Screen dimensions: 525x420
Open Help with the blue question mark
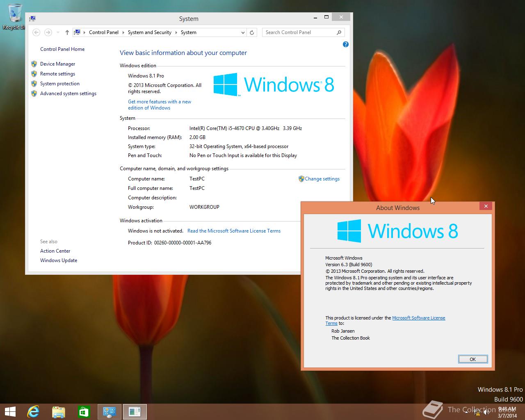click(345, 44)
